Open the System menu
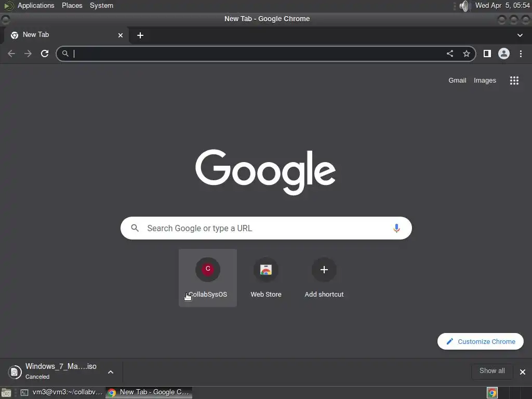The width and height of the screenshot is (532, 399). click(x=101, y=5)
